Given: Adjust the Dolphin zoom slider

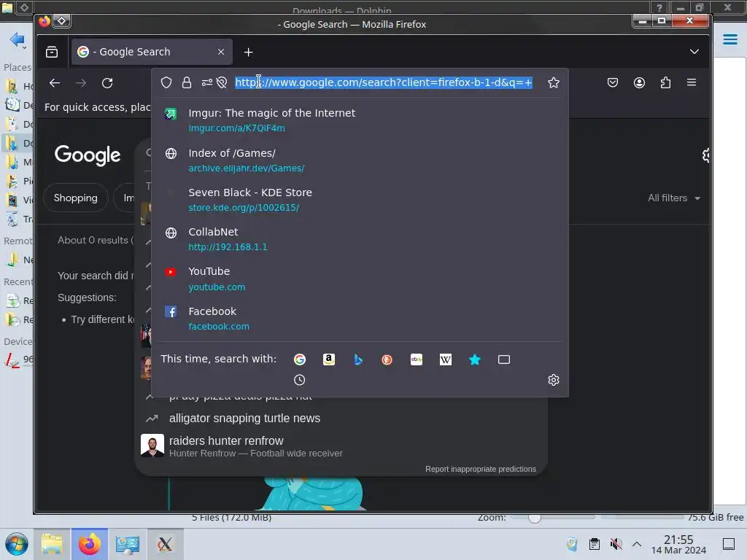Looking at the screenshot, I should [535, 518].
